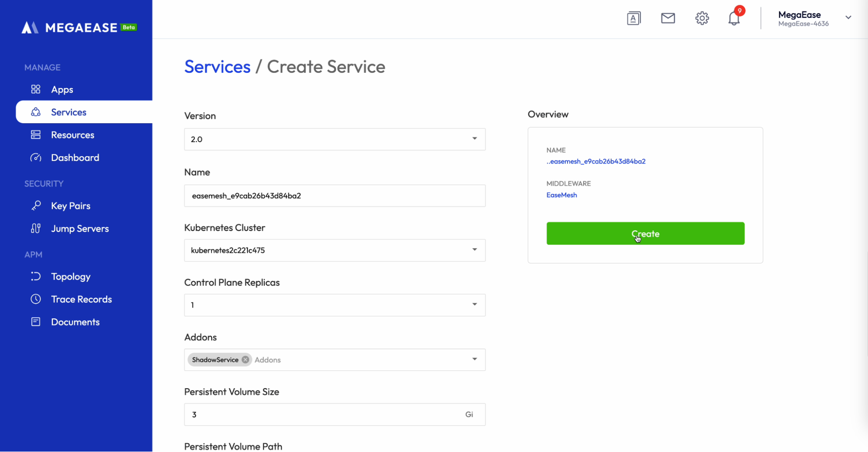Click the Jump Servers icon
This screenshot has width=868, height=452.
click(x=36, y=228)
